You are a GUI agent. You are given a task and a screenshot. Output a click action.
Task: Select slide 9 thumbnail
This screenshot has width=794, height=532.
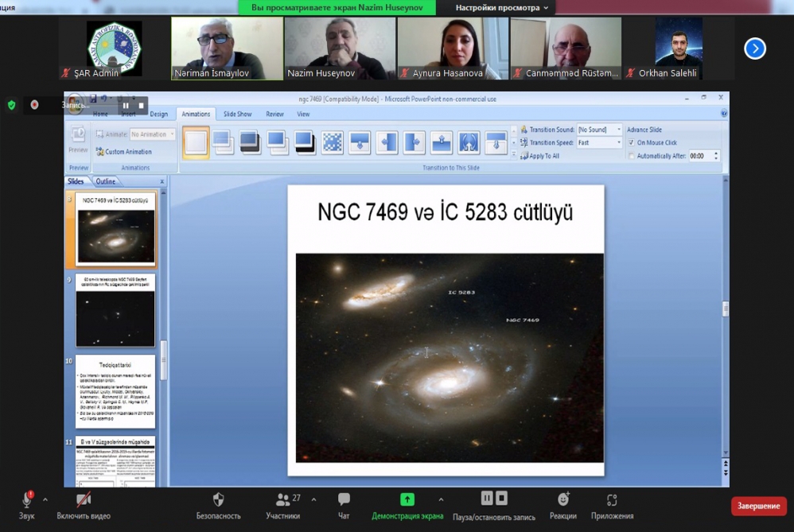pos(115,311)
